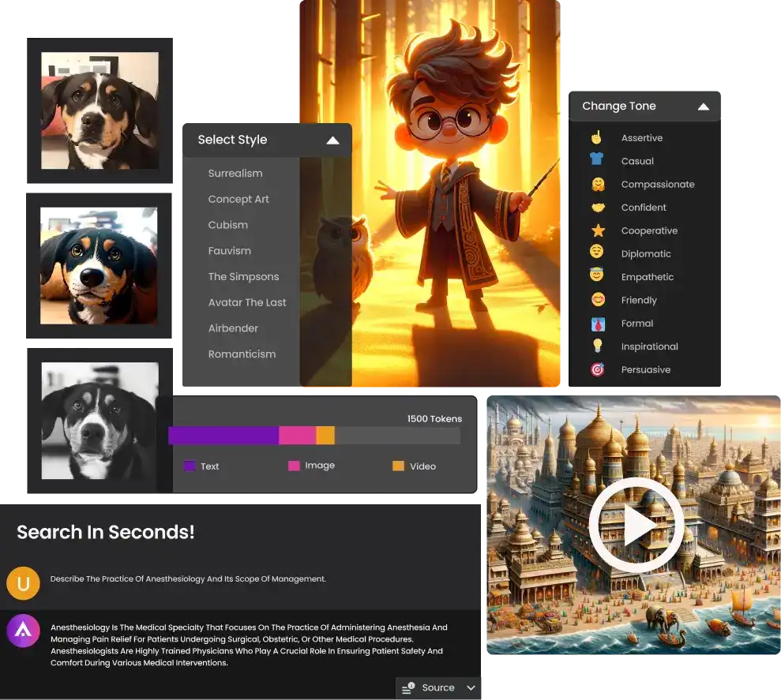Set tone to Compassionate
Viewport: 781px width, 700px height.
(x=658, y=185)
